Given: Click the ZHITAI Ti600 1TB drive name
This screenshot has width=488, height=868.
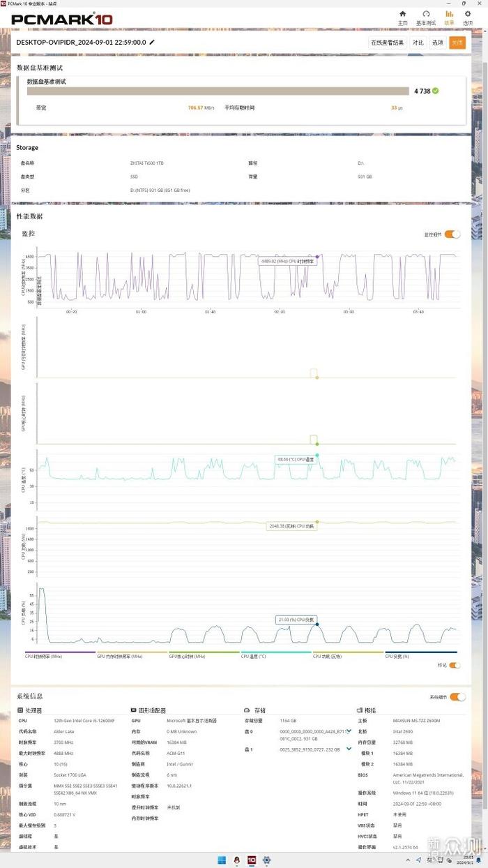Looking at the screenshot, I should pyautogui.click(x=147, y=163).
